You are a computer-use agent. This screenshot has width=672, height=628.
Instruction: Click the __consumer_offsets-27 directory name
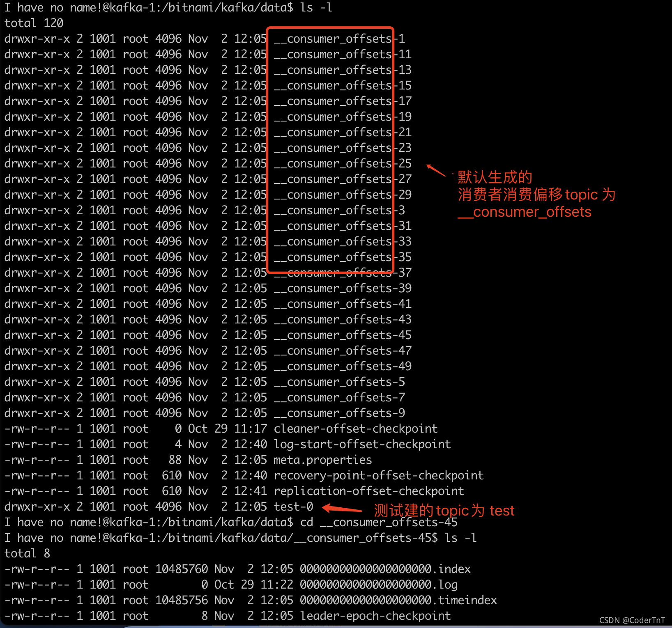pos(343,179)
